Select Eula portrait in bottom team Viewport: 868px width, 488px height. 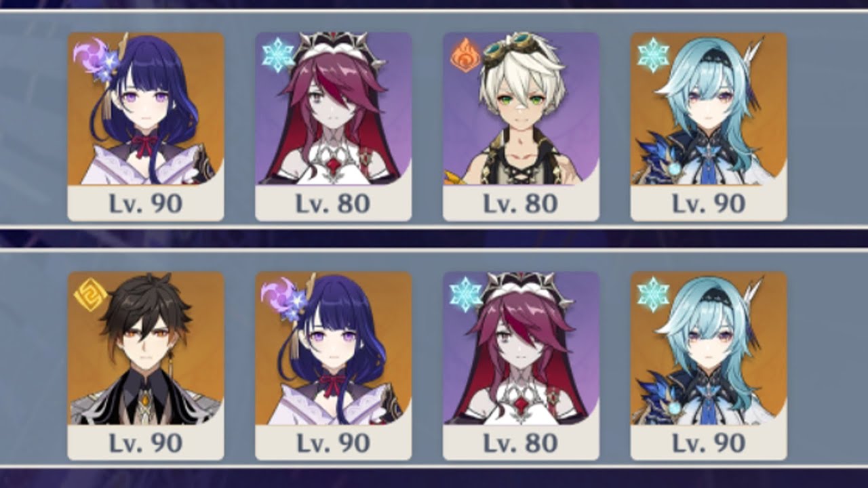[709, 348]
